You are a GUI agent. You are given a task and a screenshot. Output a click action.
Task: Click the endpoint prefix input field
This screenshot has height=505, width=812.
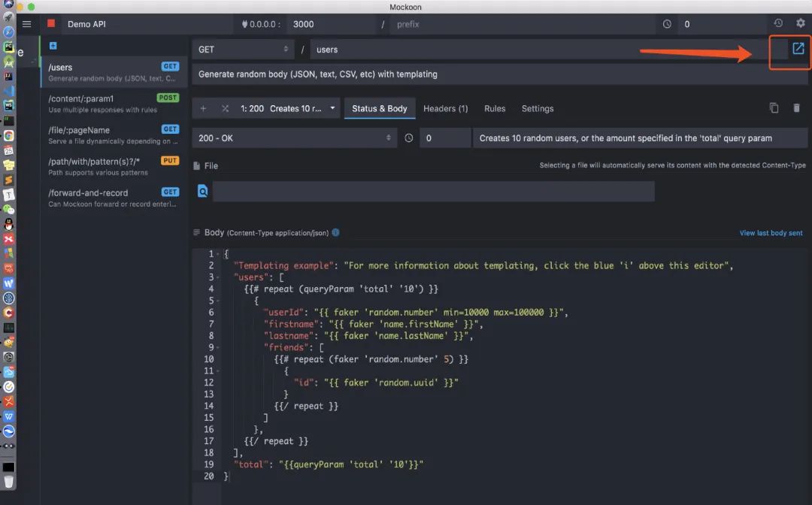(522, 24)
